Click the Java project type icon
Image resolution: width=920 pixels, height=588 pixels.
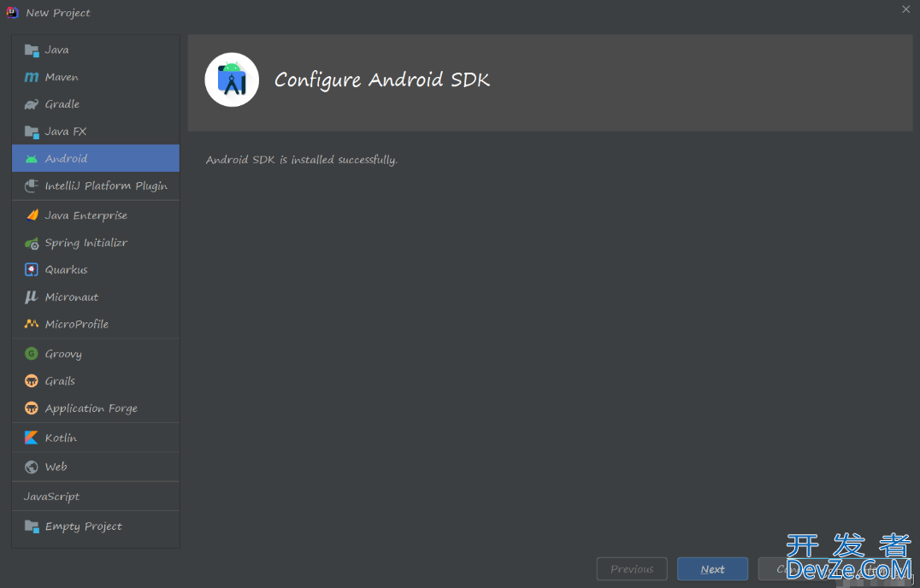[x=32, y=50]
